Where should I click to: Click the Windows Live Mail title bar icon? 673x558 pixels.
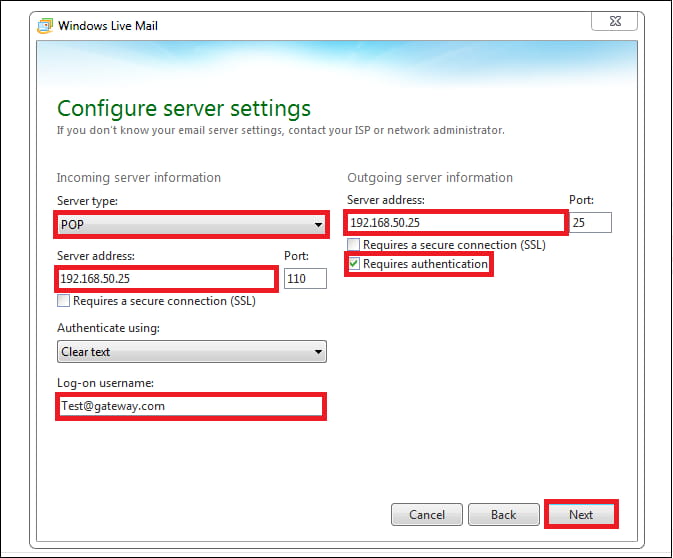pos(45,26)
